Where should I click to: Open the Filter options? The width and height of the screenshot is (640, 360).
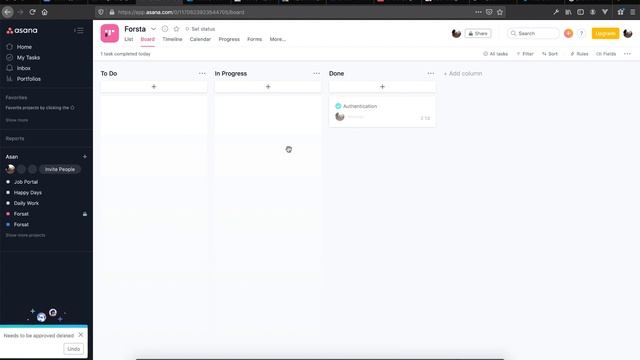tap(525, 54)
